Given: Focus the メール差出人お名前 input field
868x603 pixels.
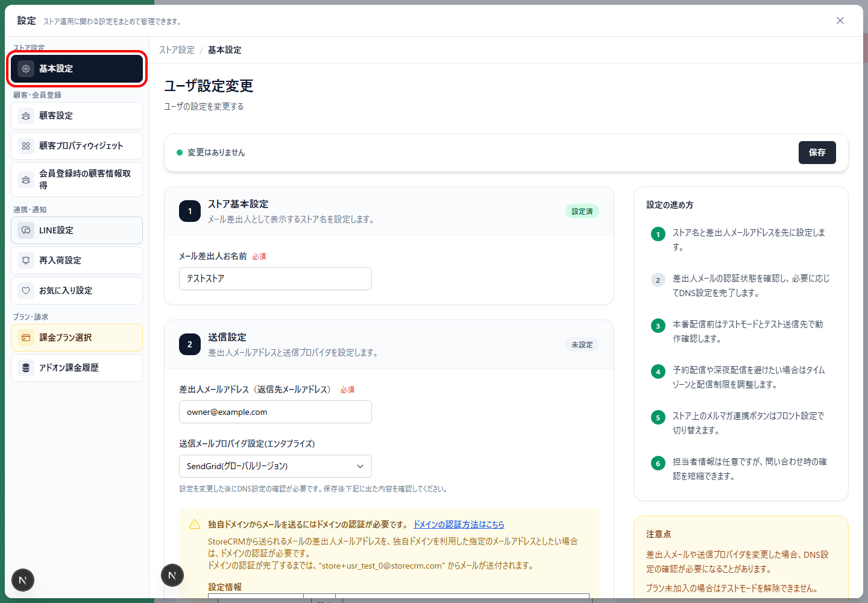Looking at the screenshot, I should tap(275, 279).
